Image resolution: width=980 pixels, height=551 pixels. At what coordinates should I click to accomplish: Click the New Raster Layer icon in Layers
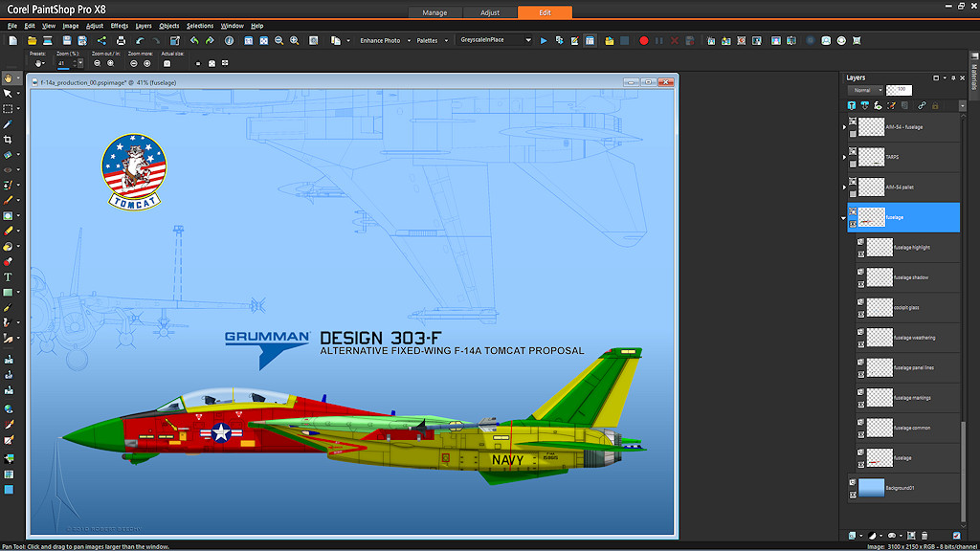click(853, 536)
